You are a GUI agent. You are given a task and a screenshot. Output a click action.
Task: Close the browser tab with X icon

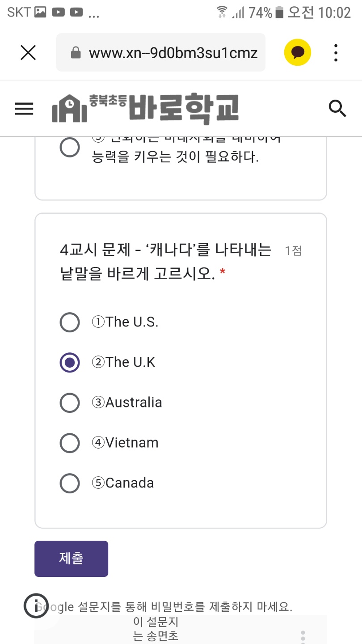click(x=28, y=53)
